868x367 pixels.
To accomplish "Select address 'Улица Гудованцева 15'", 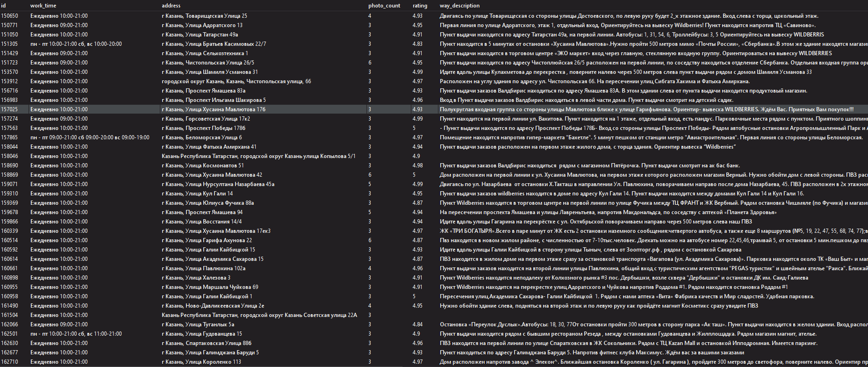I will coord(214,334).
